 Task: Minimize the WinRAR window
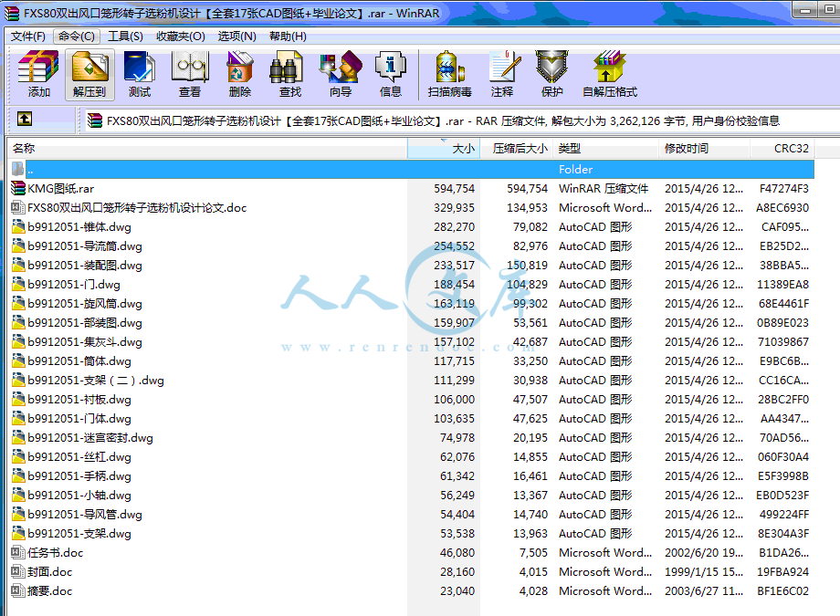804,10
